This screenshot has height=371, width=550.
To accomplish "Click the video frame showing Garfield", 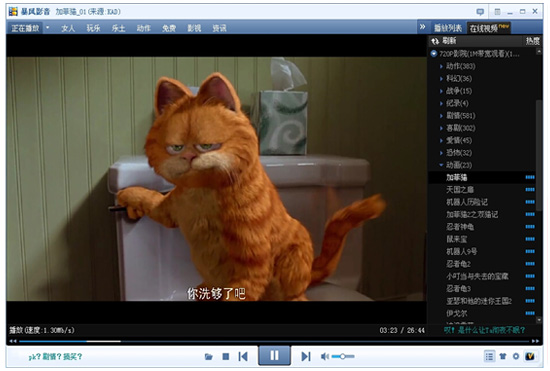I will (x=216, y=179).
